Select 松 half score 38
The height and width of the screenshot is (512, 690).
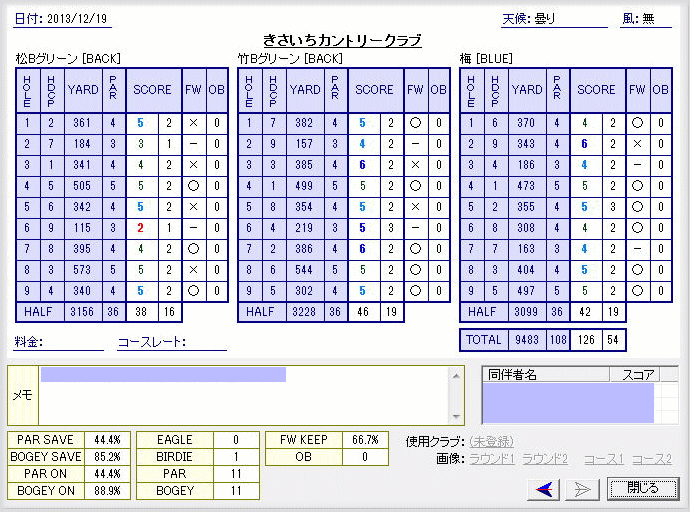click(141, 312)
